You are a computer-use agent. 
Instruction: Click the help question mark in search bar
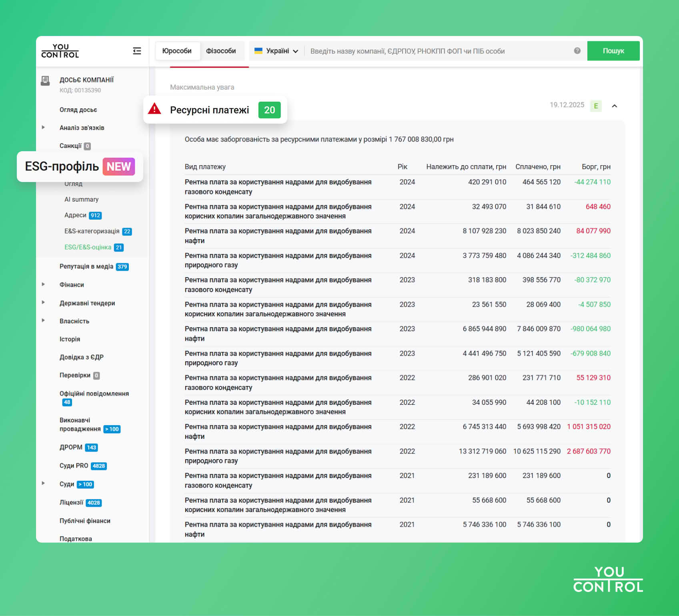coord(577,51)
